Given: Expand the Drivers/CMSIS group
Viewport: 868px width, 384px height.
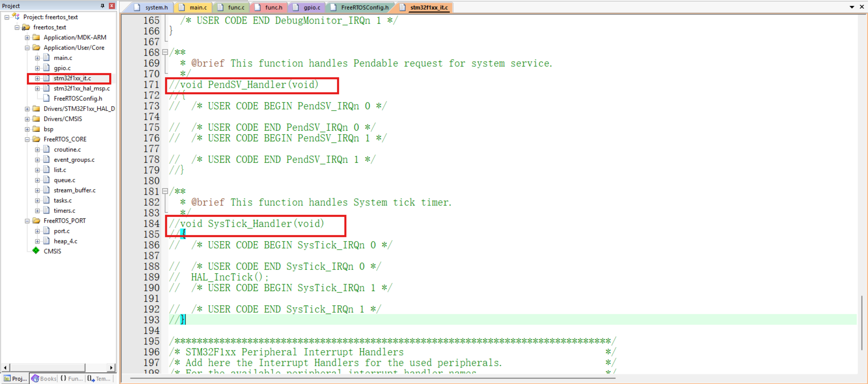Looking at the screenshot, I should 27,118.
